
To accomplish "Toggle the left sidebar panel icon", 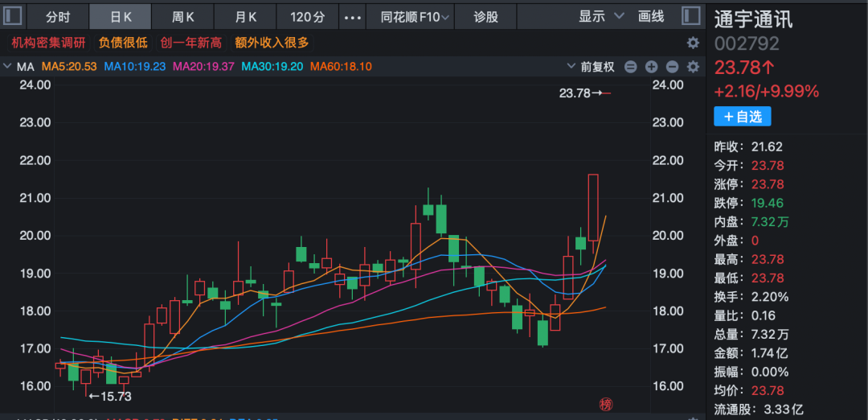I will [x=14, y=16].
